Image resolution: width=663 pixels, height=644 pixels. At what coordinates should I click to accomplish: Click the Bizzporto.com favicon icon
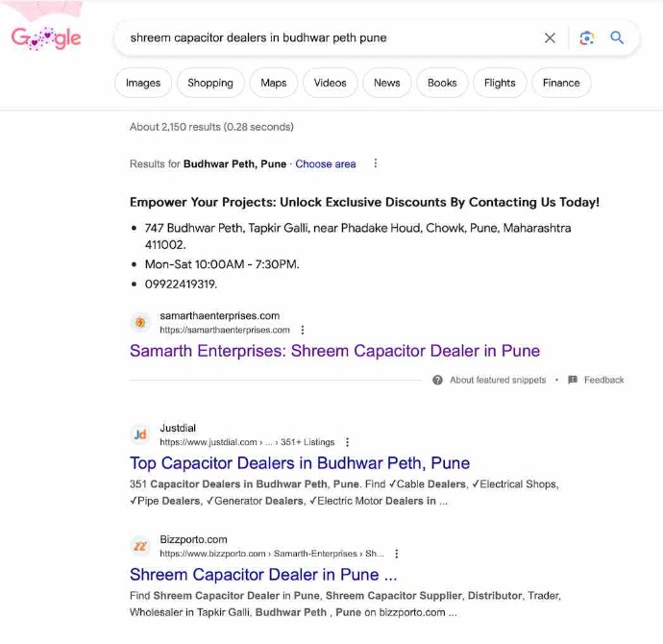140,546
